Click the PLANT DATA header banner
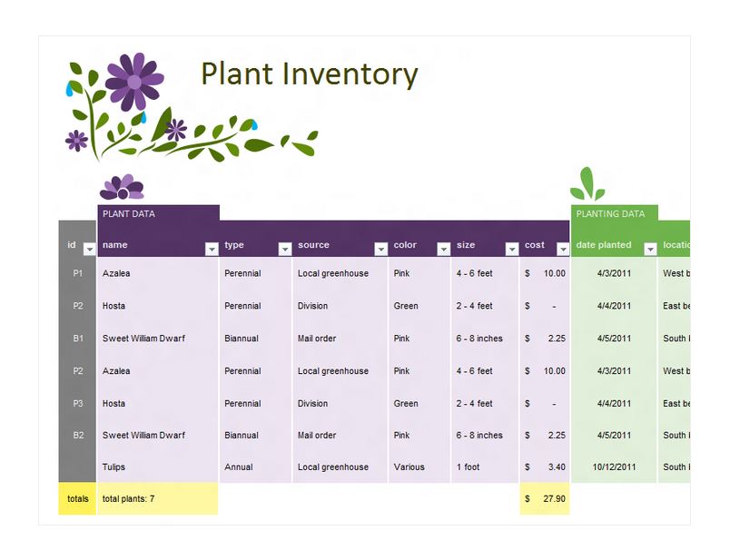 pyautogui.click(x=159, y=215)
